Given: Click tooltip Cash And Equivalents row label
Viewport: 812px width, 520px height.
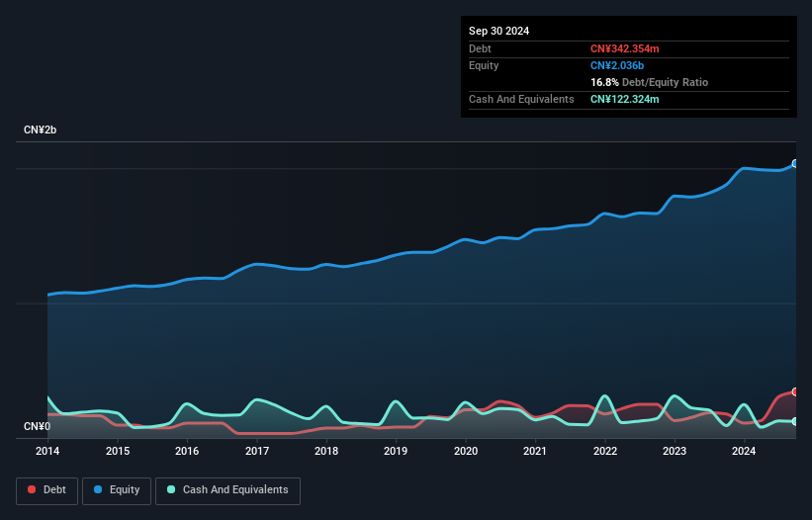Looking at the screenshot, I should point(521,99).
